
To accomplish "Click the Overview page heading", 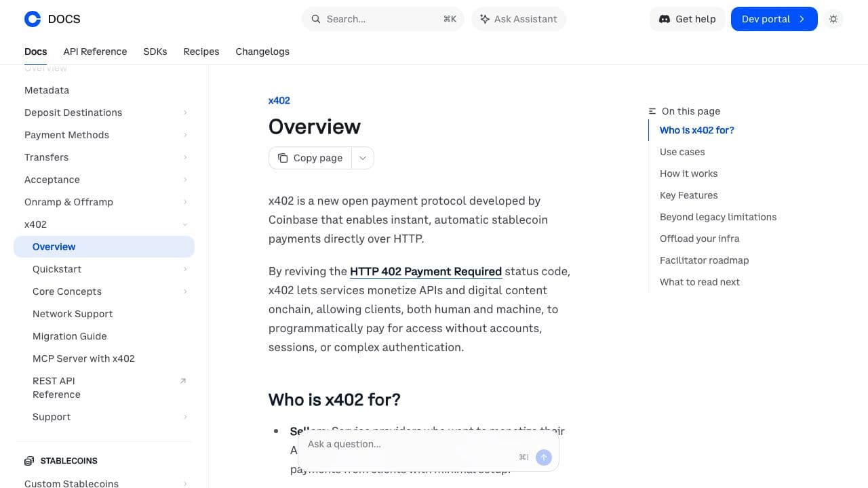I will pyautogui.click(x=315, y=126).
